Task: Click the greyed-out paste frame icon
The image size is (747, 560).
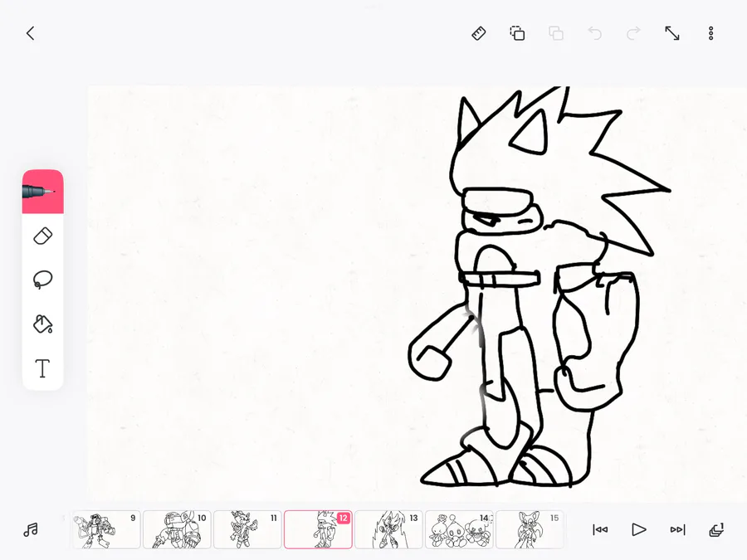Action: (x=556, y=33)
